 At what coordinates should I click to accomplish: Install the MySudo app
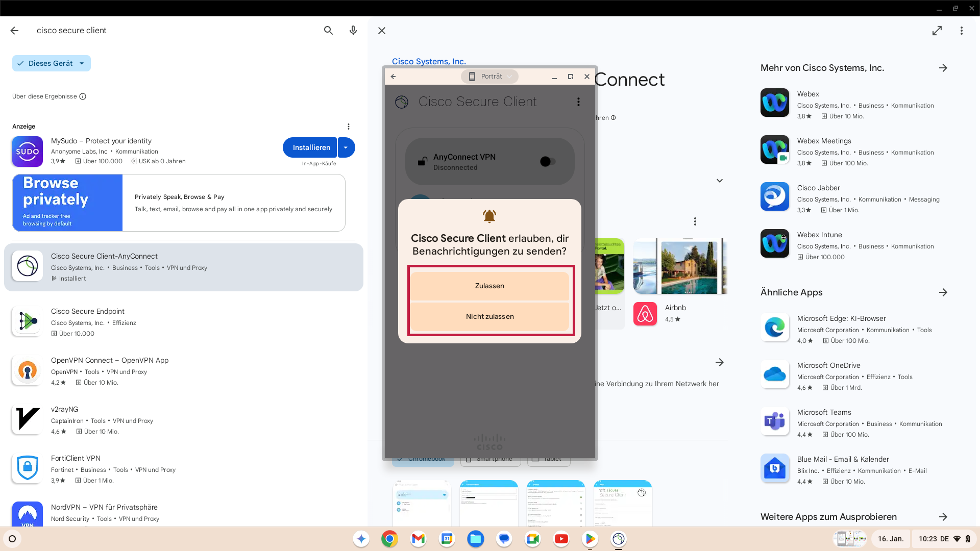point(310,147)
